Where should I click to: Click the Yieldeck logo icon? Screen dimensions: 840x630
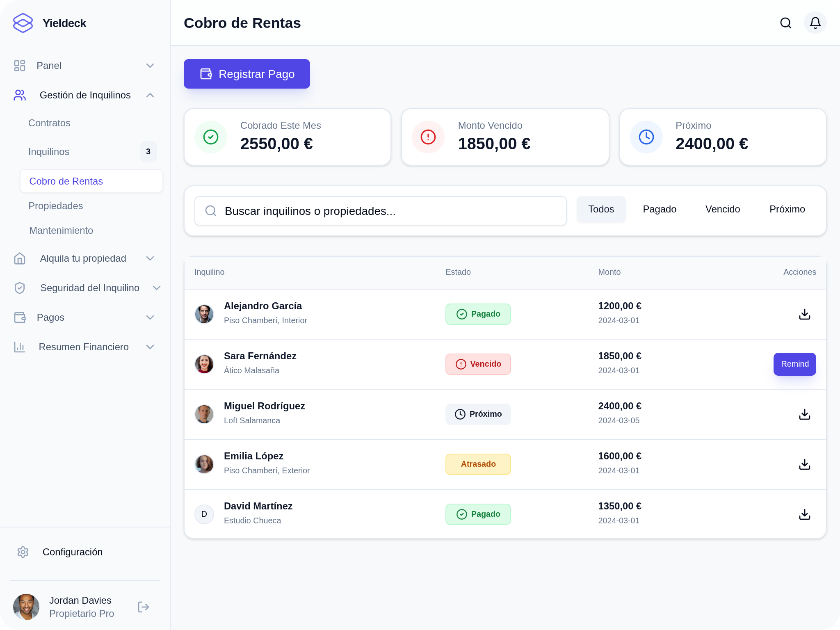(23, 23)
